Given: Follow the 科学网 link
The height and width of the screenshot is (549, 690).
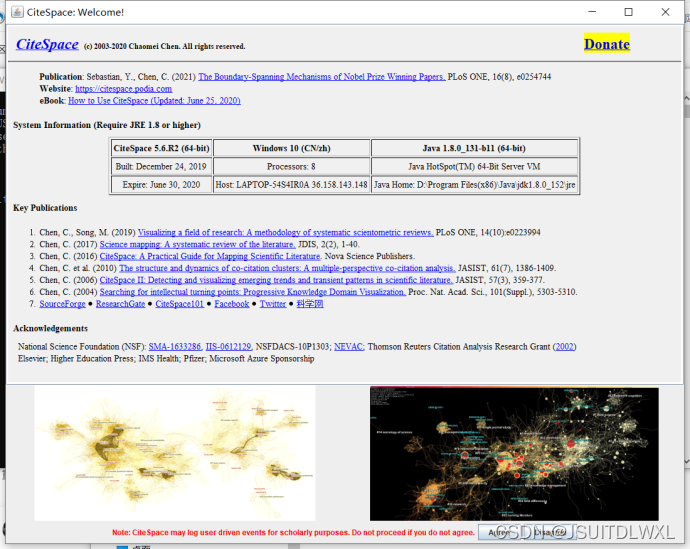Looking at the screenshot, I should tap(310, 304).
